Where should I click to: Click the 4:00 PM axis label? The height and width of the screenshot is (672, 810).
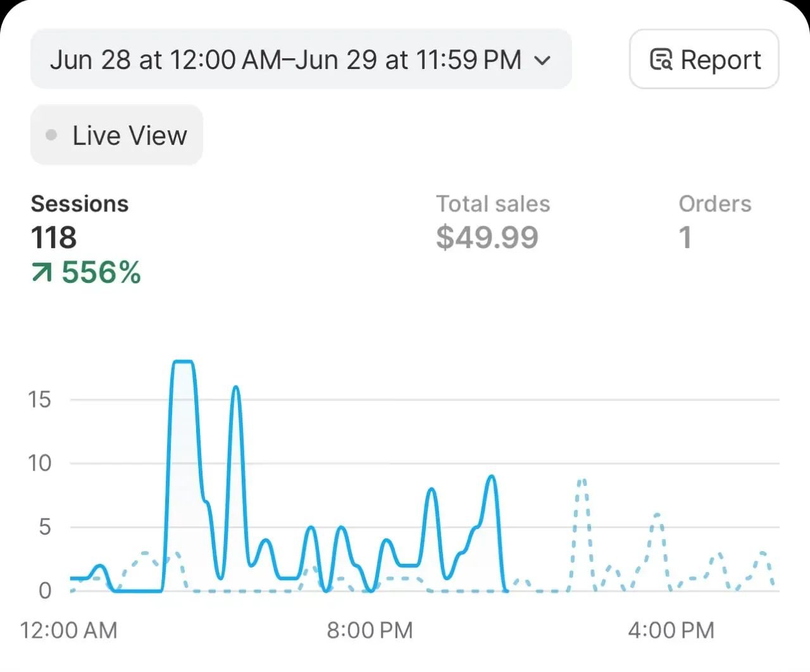(x=671, y=630)
